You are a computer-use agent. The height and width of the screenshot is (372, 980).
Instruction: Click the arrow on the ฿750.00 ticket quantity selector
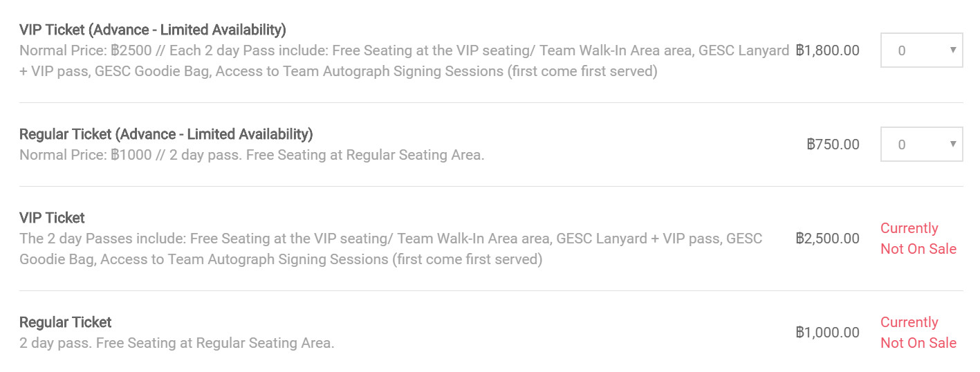[952, 144]
